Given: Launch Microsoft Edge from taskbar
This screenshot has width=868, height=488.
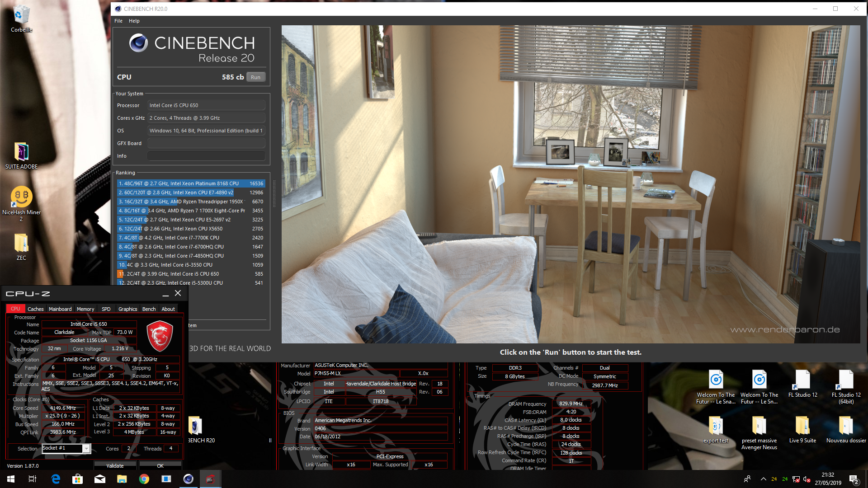Looking at the screenshot, I should coord(56,479).
